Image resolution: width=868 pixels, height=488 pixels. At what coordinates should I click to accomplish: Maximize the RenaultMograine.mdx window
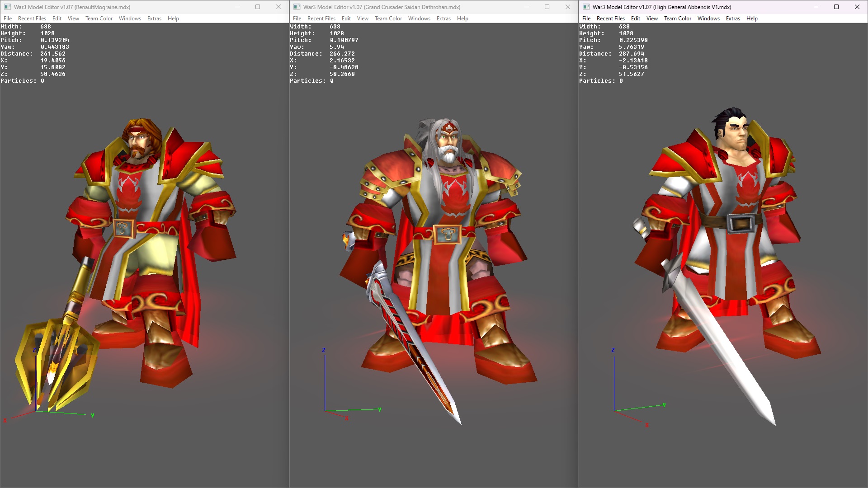[x=258, y=7]
